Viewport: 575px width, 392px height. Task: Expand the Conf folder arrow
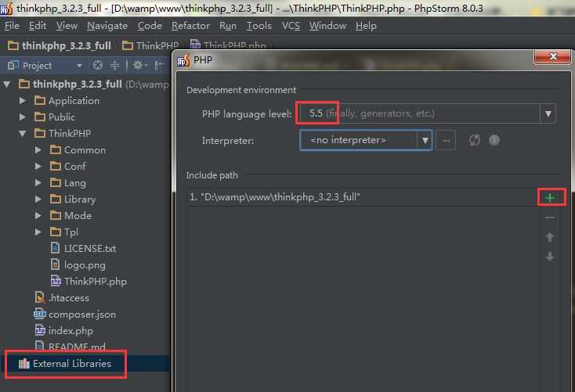38,167
